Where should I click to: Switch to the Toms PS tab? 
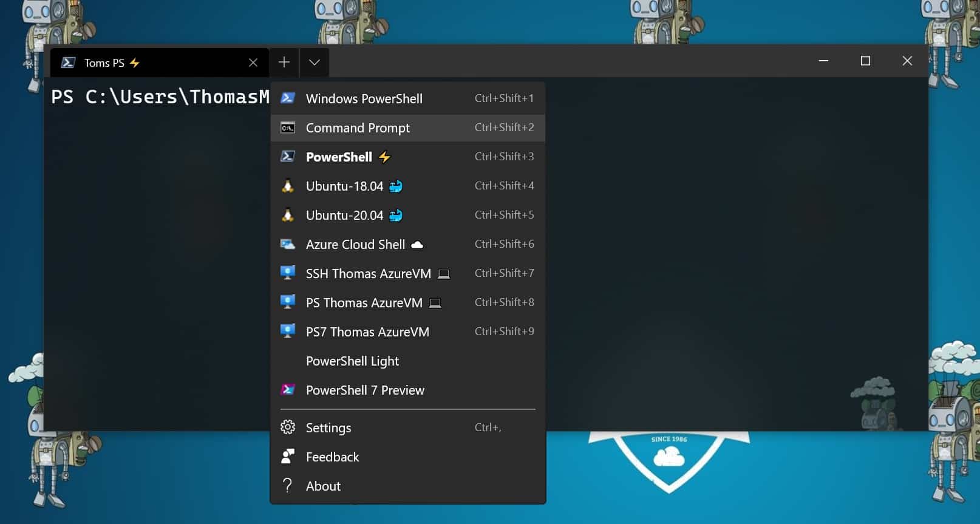(160, 63)
